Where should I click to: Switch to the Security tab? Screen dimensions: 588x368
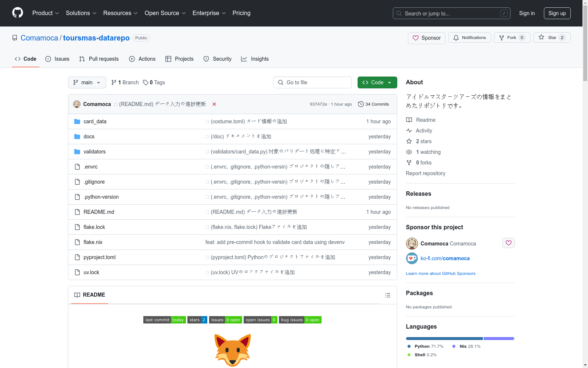[x=218, y=59]
